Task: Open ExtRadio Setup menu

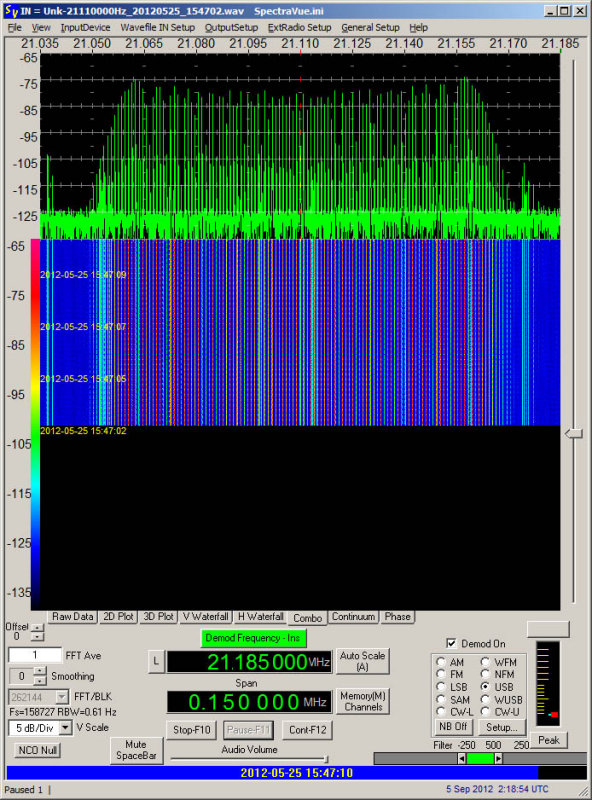Action: point(300,28)
